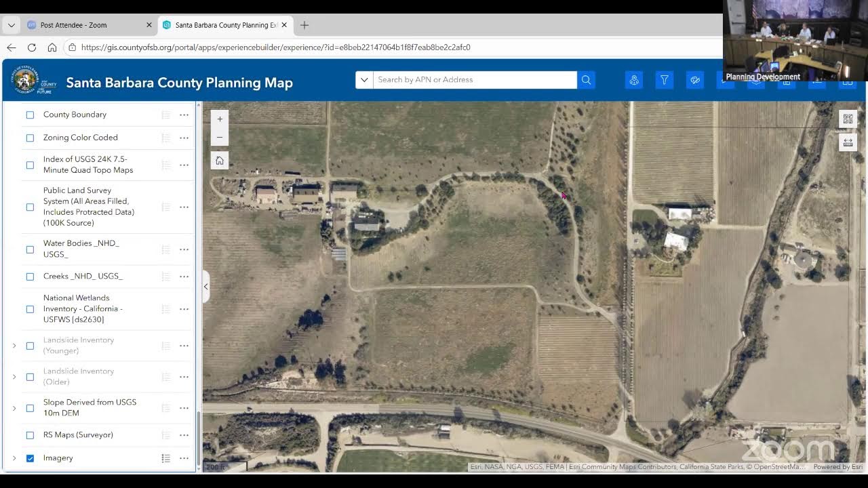This screenshot has width=868, height=488.
Task: Open more options for USGS Quad Topo Maps
Action: [184, 165]
